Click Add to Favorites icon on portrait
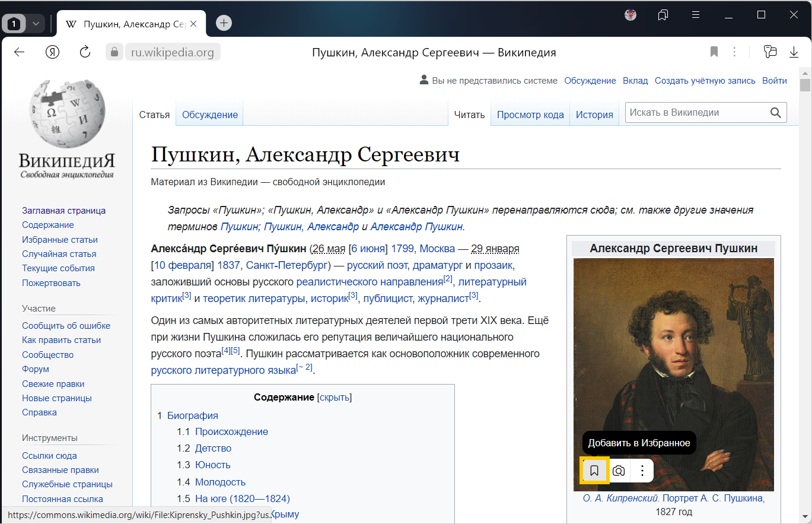 (x=594, y=471)
